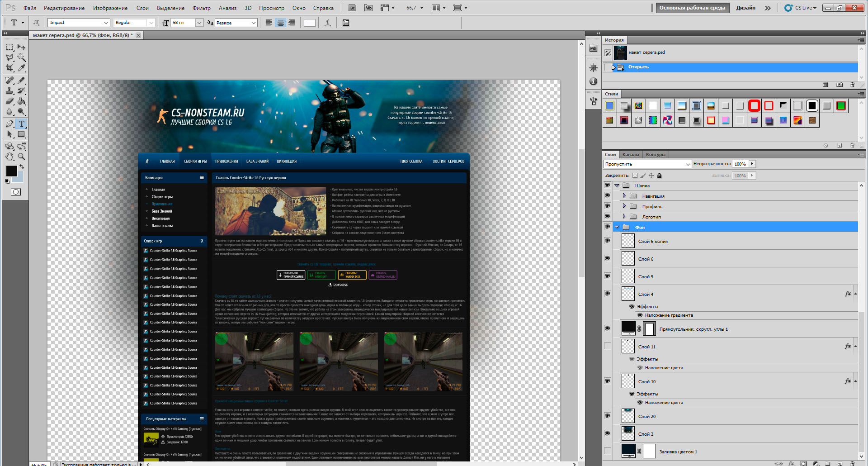Open the CS Live menu
Viewport: 868px width, 466px height.
[x=801, y=8]
